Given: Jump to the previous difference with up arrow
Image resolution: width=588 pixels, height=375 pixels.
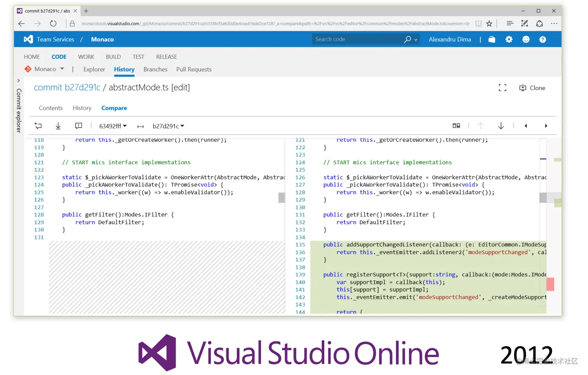Looking at the screenshot, I should pyautogui.click(x=481, y=126).
